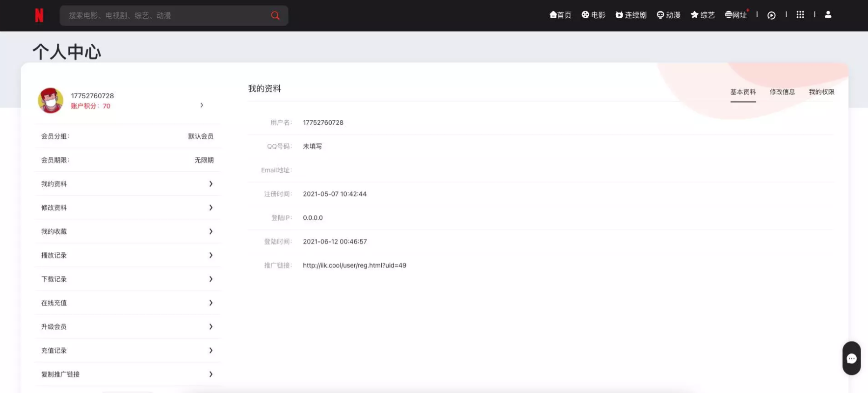
Task: Open the floating chat bubble widget
Action: click(x=851, y=358)
